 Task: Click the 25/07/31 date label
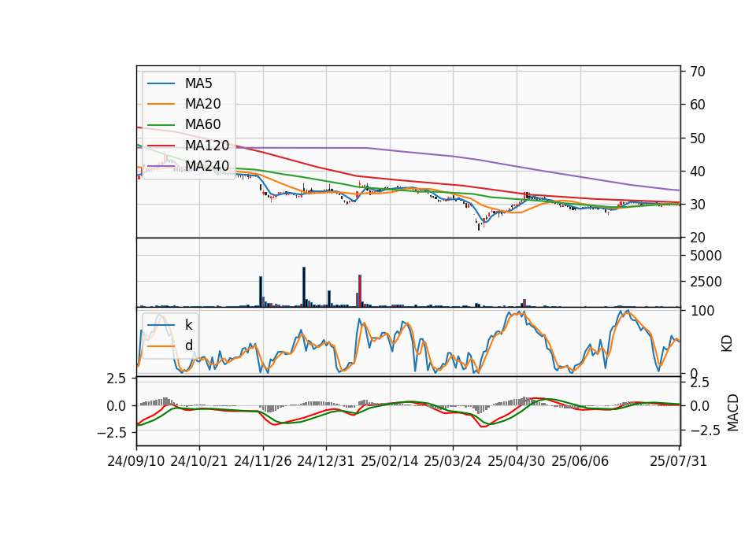click(x=678, y=461)
